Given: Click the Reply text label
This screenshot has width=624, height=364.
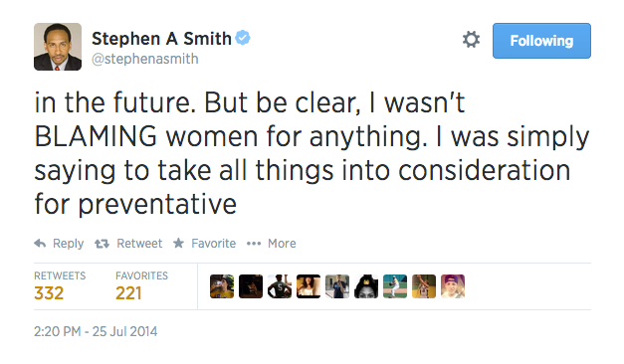Looking at the screenshot, I should pos(68,244).
